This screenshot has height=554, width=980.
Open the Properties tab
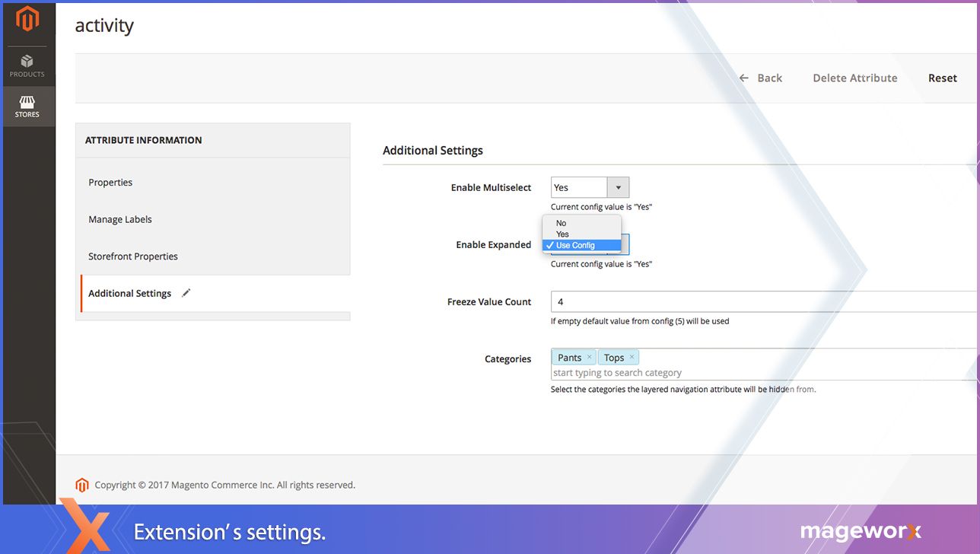click(x=110, y=183)
